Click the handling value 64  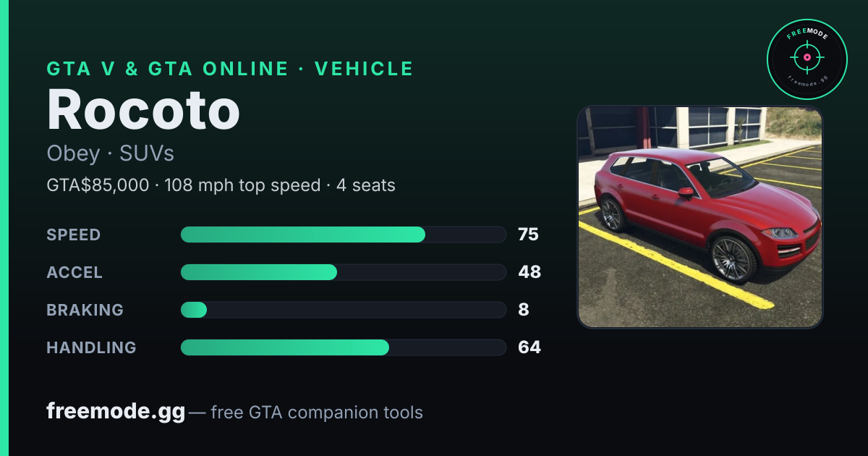(529, 347)
